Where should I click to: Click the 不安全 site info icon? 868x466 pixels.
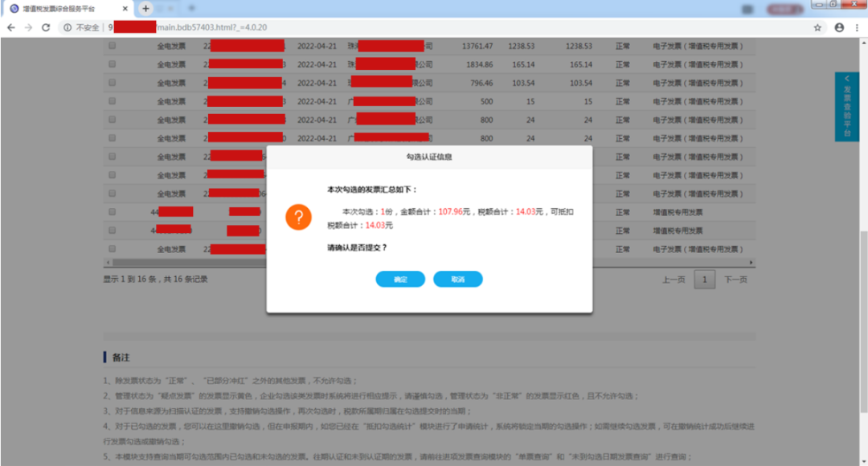pyautogui.click(x=68, y=27)
